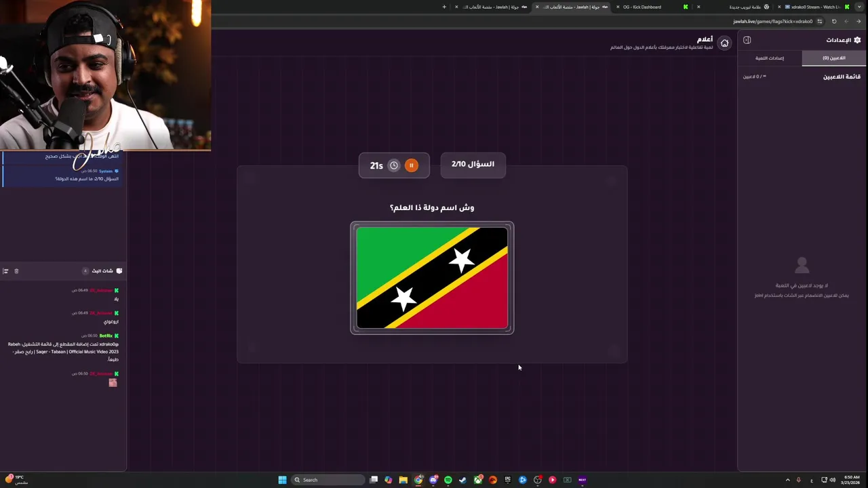The width and height of the screenshot is (868, 488).
Task: Go back in browser history
Action: pos(859,21)
